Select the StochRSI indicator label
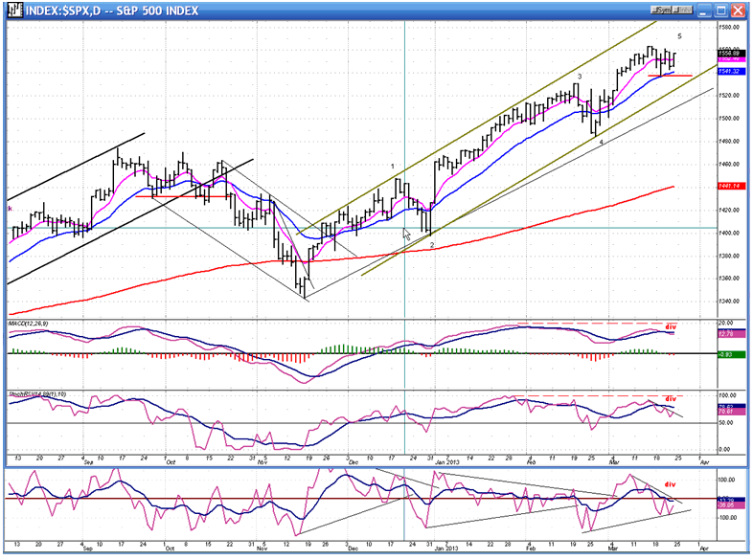Image resolution: width=753 pixels, height=560 pixels. [x=37, y=394]
